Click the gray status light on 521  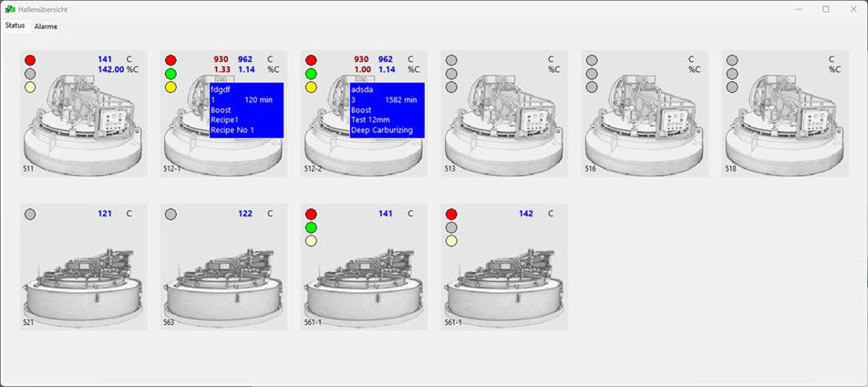[x=30, y=214]
